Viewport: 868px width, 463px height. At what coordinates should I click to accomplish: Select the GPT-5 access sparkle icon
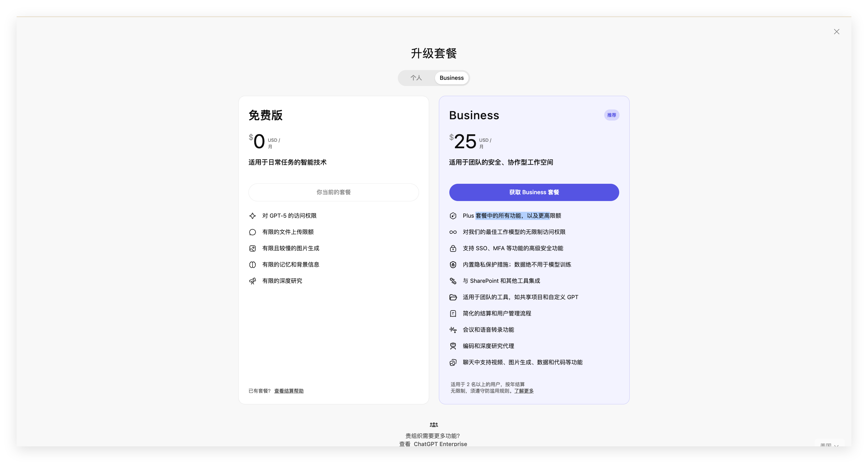tap(253, 216)
